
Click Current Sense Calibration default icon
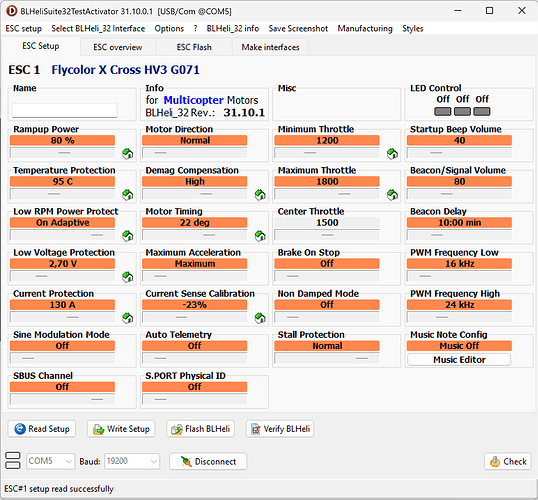[260, 318]
